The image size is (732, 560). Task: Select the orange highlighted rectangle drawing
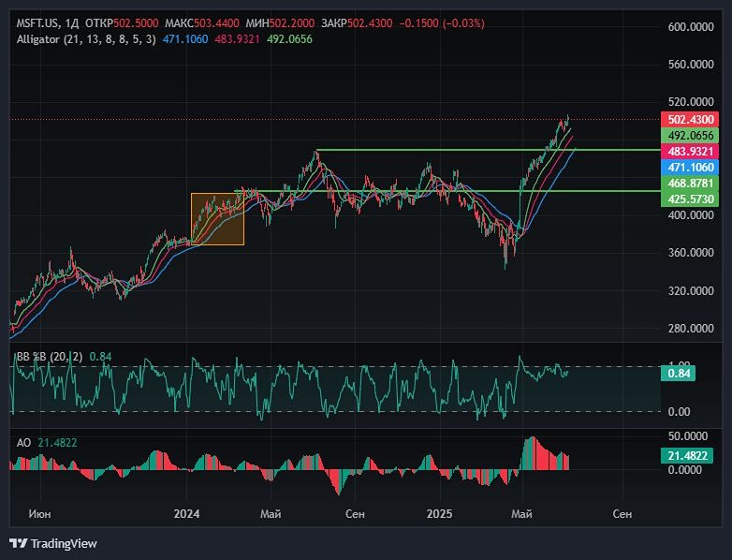217,219
